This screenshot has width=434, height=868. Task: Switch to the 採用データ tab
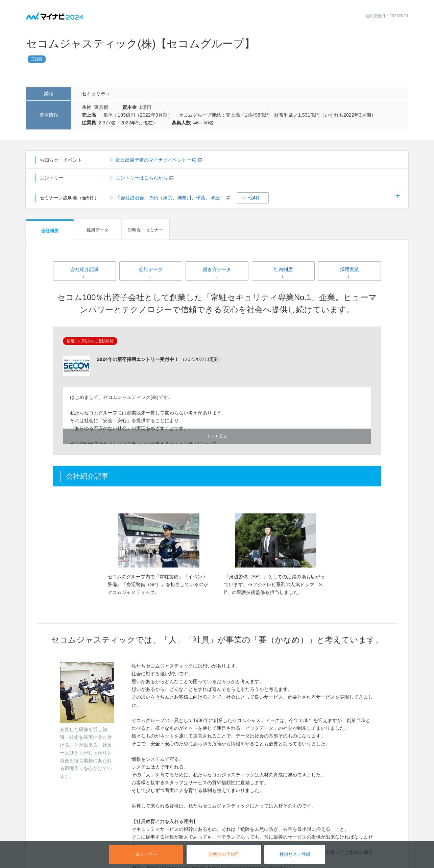point(97,230)
